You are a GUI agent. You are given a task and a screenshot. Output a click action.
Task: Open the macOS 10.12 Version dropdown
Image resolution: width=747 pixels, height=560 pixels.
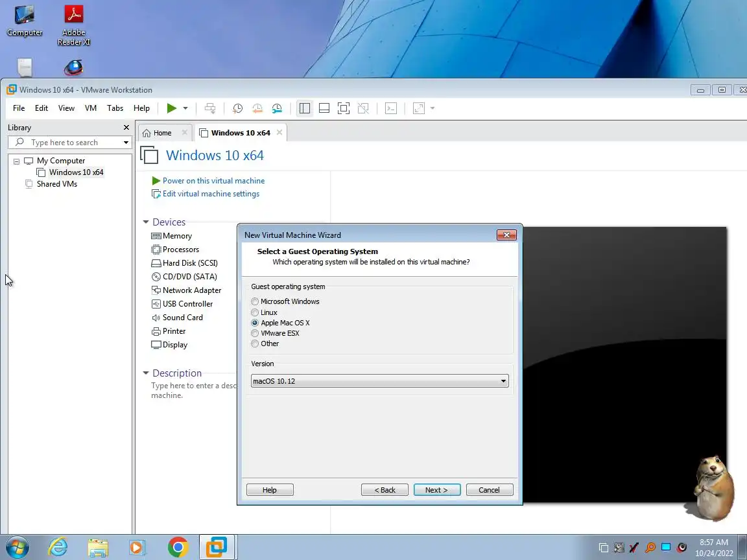380,381
